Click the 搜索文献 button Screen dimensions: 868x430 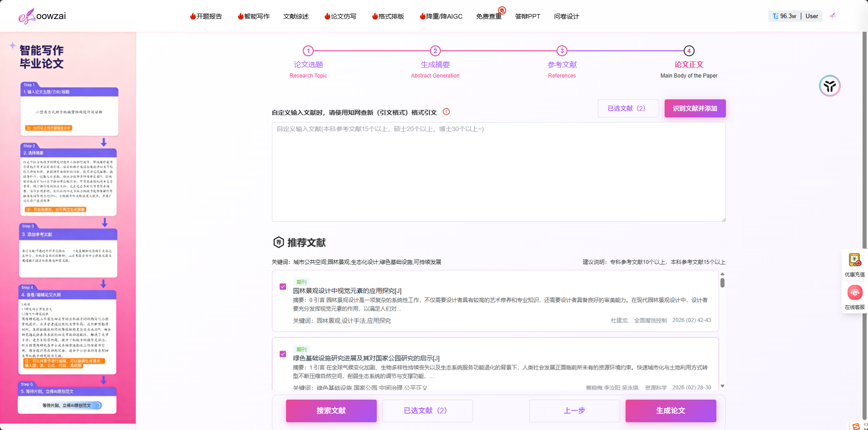coord(331,410)
